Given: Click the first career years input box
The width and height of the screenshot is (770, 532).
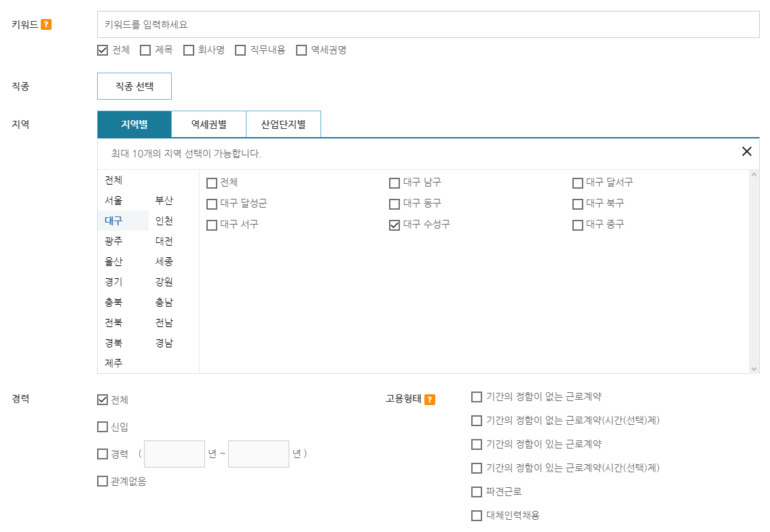Looking at the screenshot, I should [x=175, y=454].
